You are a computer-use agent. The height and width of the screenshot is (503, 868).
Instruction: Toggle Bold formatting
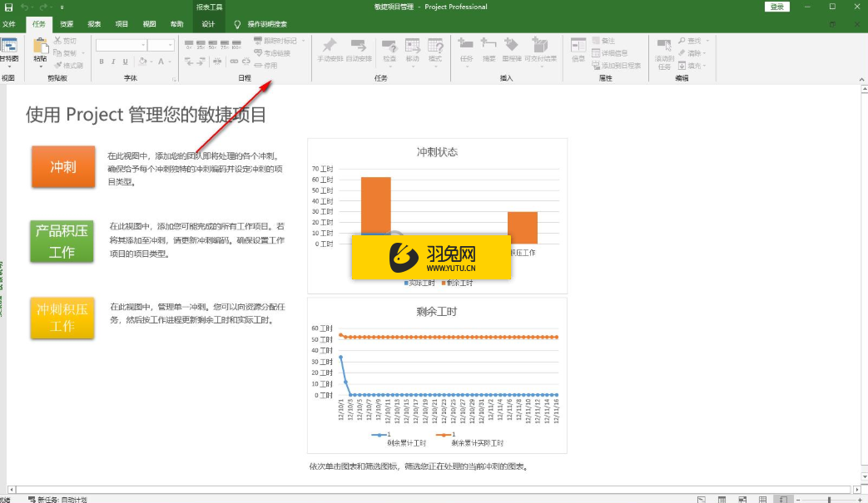(x=102, y=62)
